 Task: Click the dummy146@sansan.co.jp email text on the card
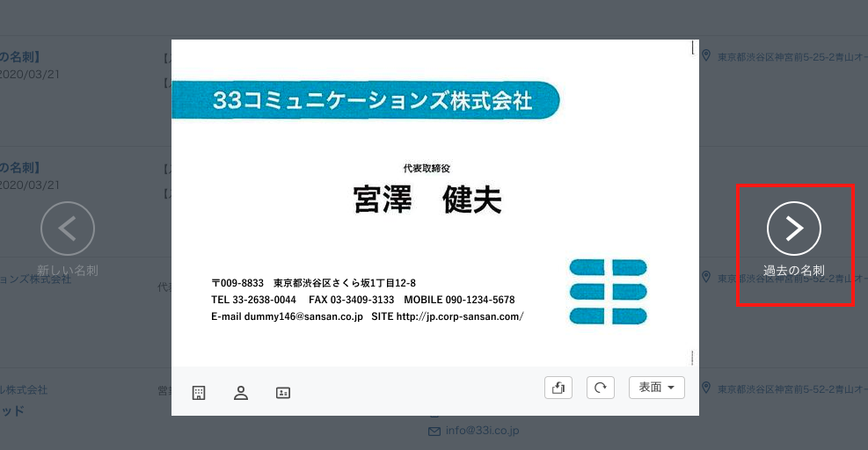tap(303, 316)
